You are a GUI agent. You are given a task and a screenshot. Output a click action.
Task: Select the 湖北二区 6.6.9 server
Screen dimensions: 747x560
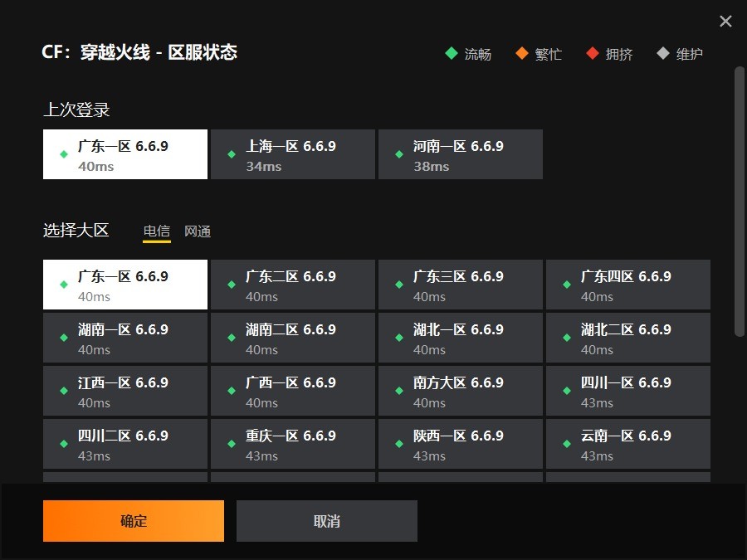628,338
